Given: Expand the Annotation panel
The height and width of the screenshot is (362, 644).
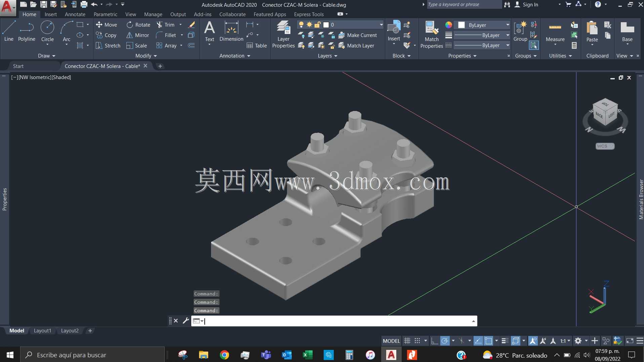Looking at the screenshot, I should pos(235,56).
